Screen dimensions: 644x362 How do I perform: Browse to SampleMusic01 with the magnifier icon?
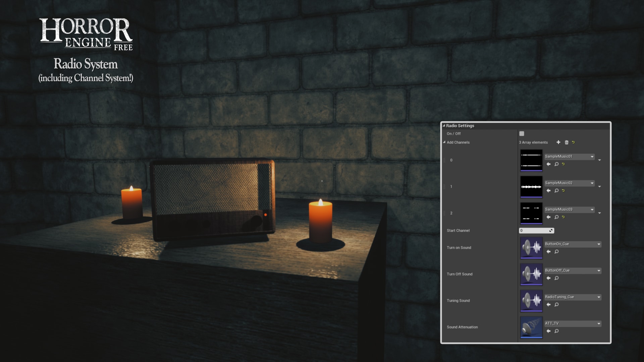[556, 164]
